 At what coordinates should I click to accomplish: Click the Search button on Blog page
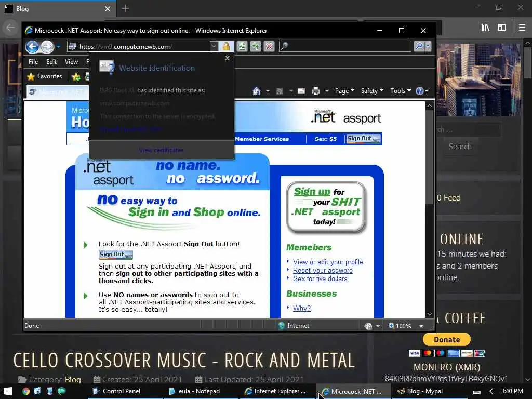pyautogui.click(x=460, y=147)
